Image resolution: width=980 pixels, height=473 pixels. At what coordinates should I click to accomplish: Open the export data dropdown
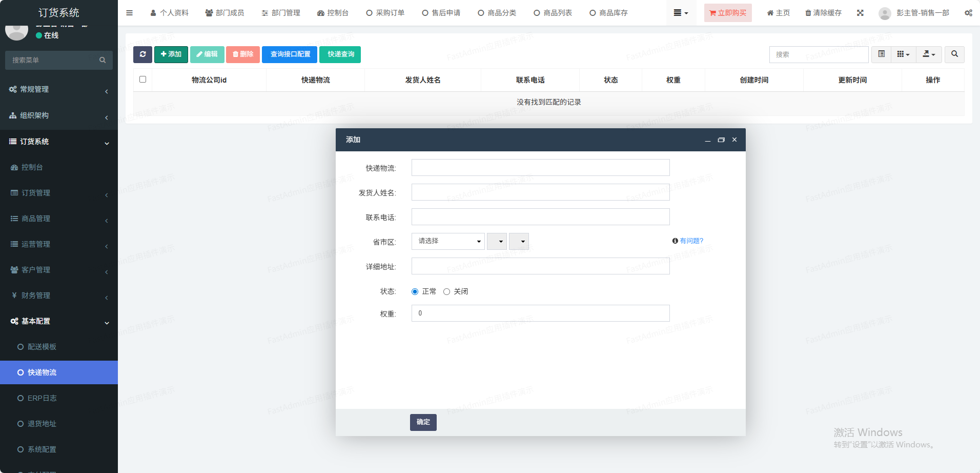(929, 54)
